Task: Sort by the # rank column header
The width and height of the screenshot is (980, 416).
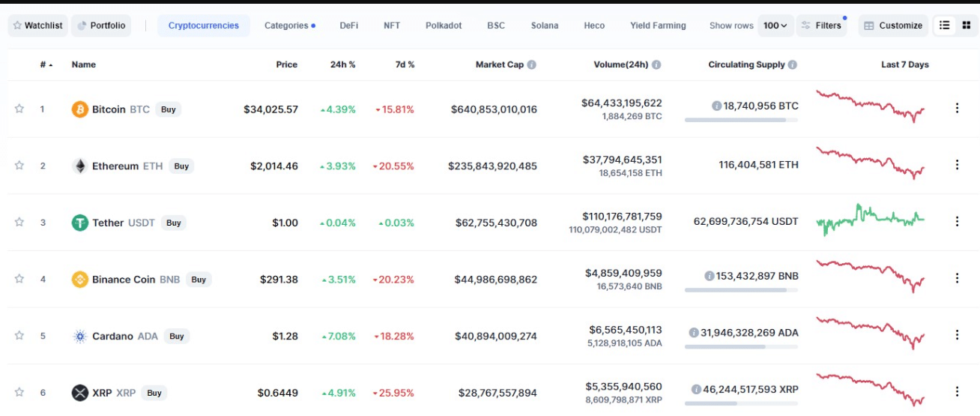Action: [x=46, y=64]
